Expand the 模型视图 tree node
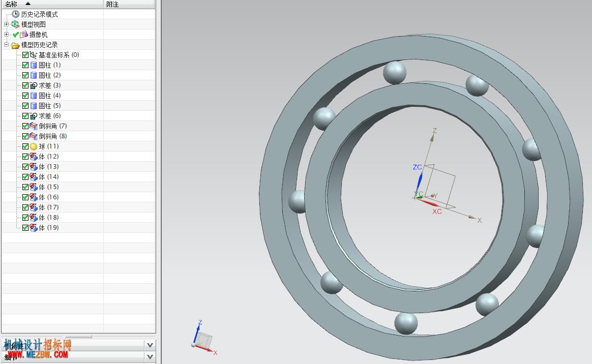Image resolution: width=592 pixels, height=364 pixels. click(7, 24)
